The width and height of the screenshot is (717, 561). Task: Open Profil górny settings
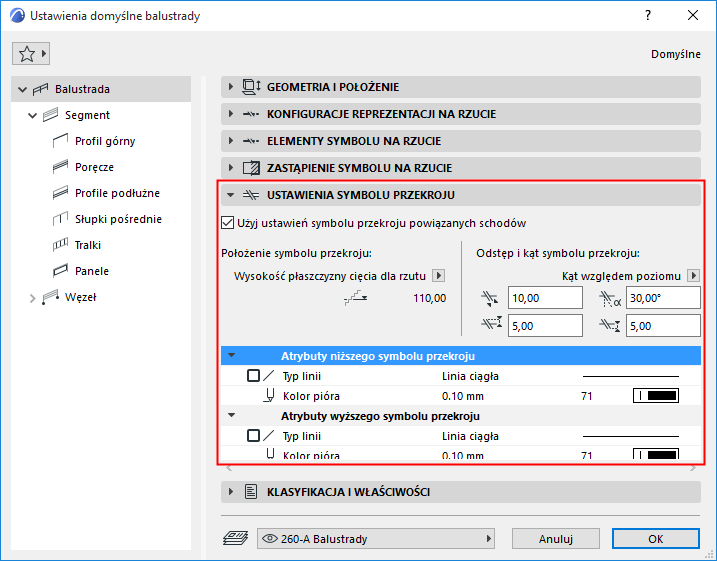pyautogui.click(x=105, y=141)
